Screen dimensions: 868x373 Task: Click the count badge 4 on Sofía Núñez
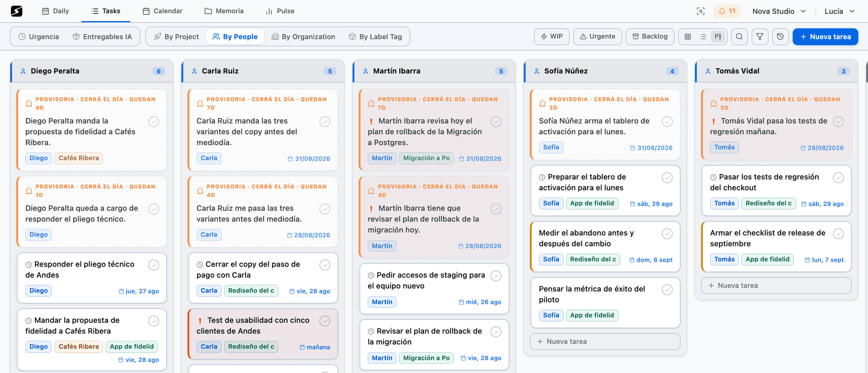point(672,71)
